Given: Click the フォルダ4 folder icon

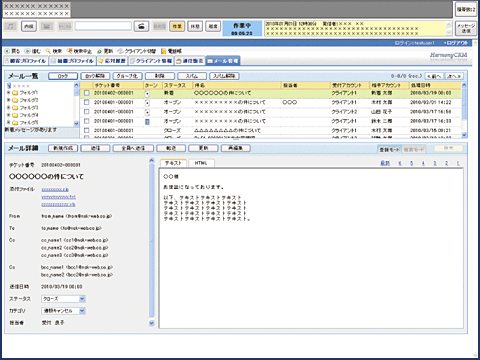Looking at the screenshot, I should coord(15,115).
